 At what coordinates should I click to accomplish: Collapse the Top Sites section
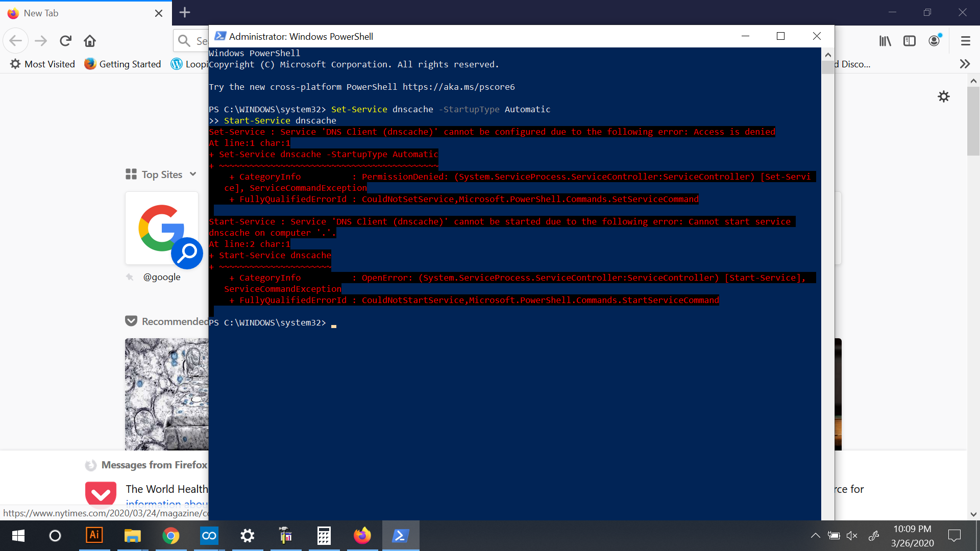coord(193,174)
